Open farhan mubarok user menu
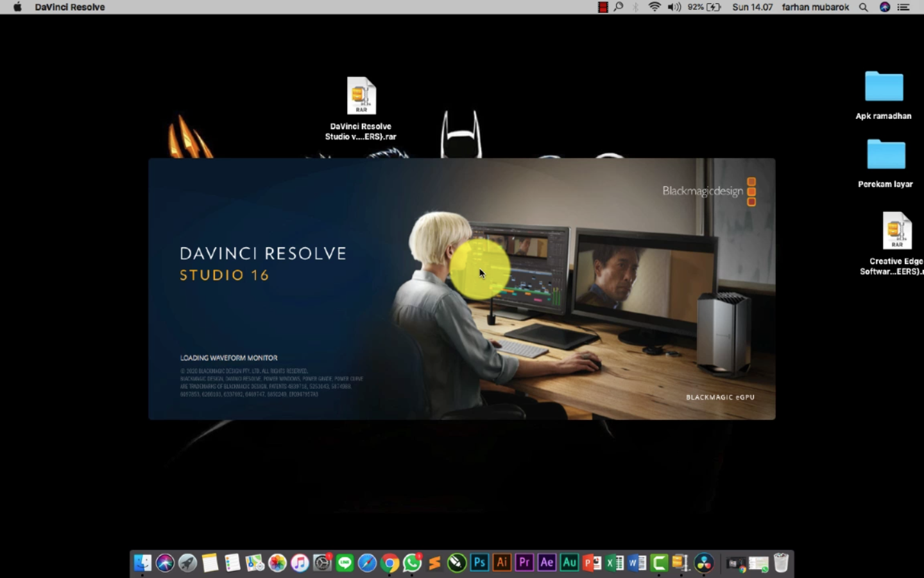This screenshot has height=578, width=924. [x=816, y=7]
